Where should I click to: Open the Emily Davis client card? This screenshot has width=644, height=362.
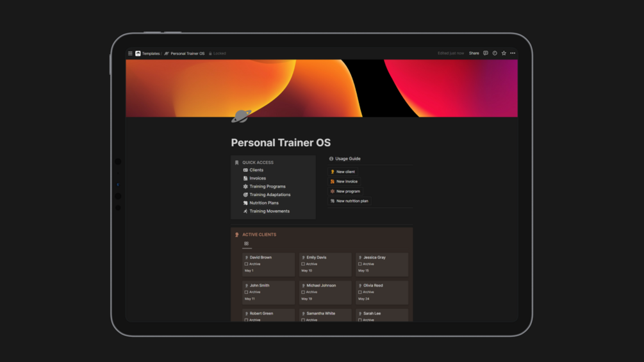tap(325, 265)
